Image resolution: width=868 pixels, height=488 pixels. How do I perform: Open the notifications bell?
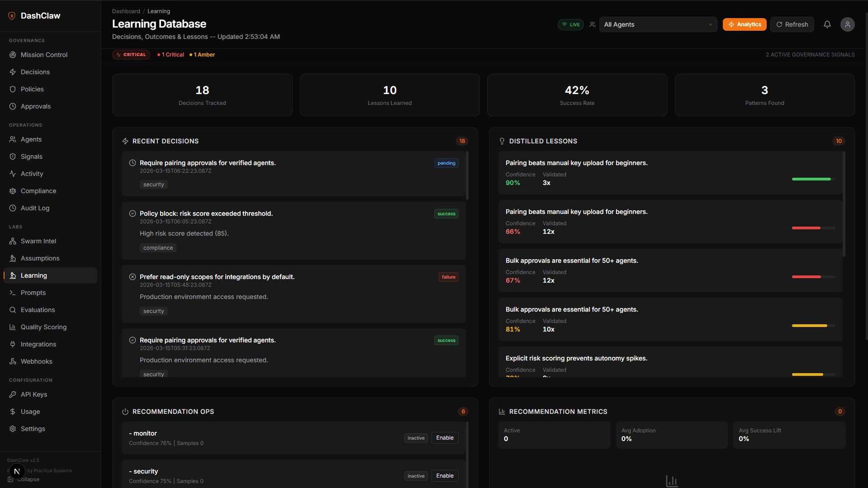827,24
